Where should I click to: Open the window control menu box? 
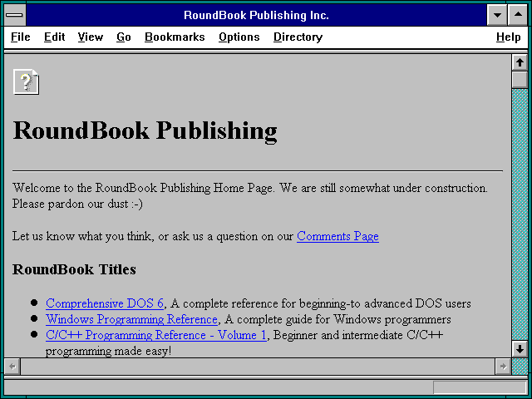(15, 15)
